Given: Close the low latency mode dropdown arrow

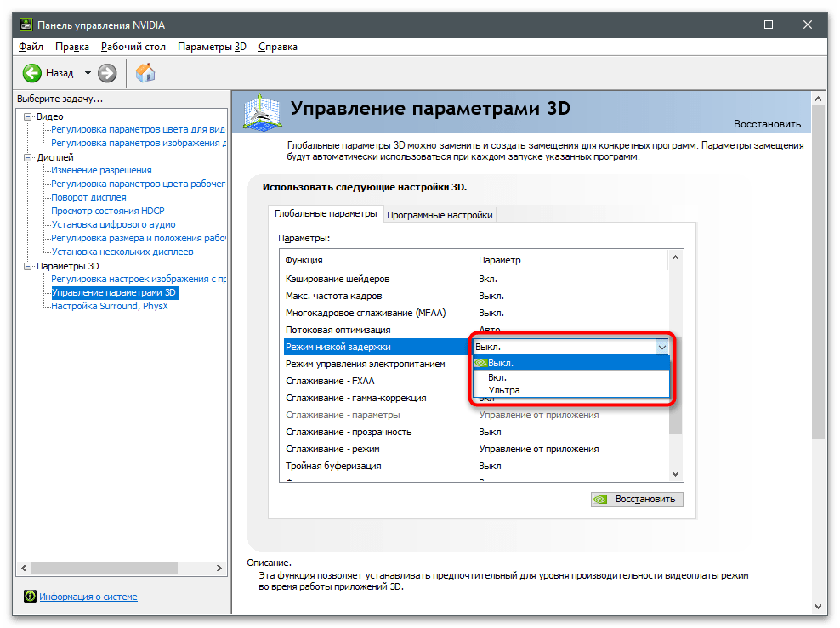Looking at the screenshot, I should pos(662,347).
